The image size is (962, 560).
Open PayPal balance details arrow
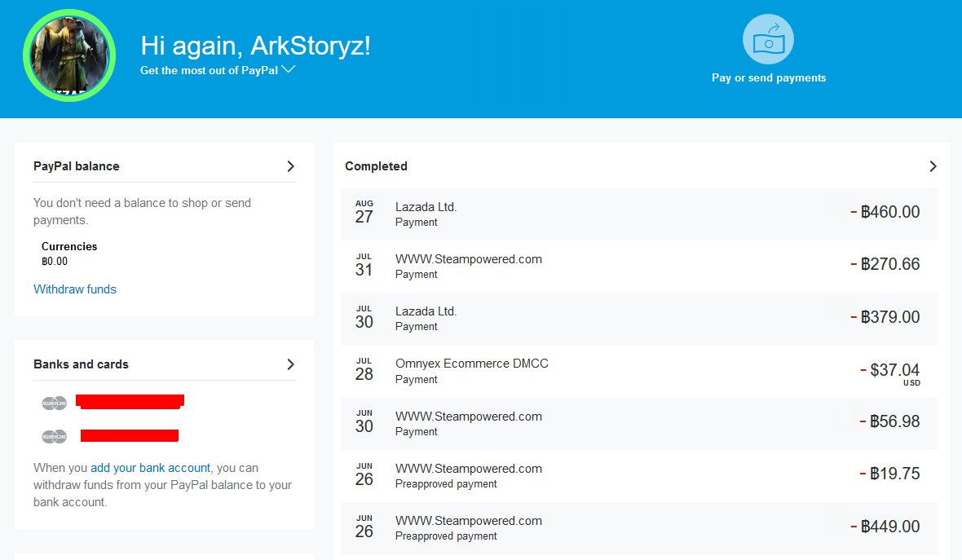(290, 166)
